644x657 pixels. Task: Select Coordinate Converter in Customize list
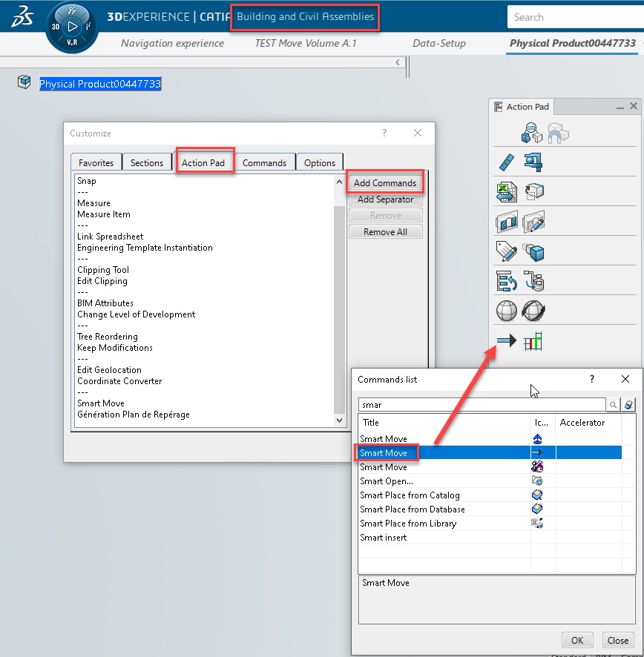click(119, 381)
